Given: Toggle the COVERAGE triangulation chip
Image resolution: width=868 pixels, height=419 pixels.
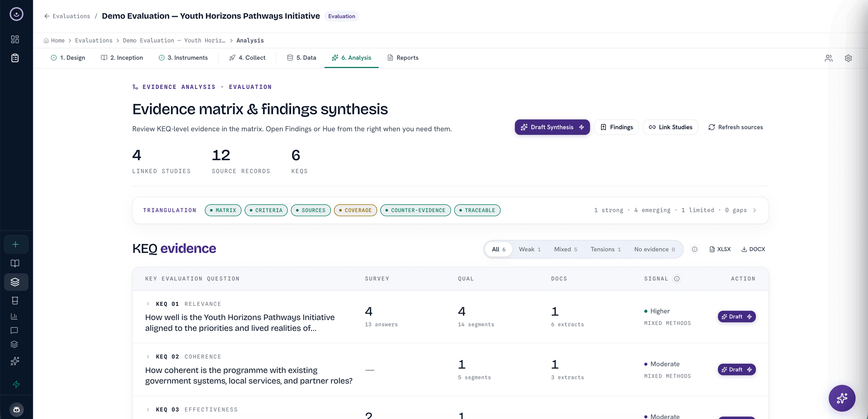Looking at the screenshot, I should coord(356,210).
